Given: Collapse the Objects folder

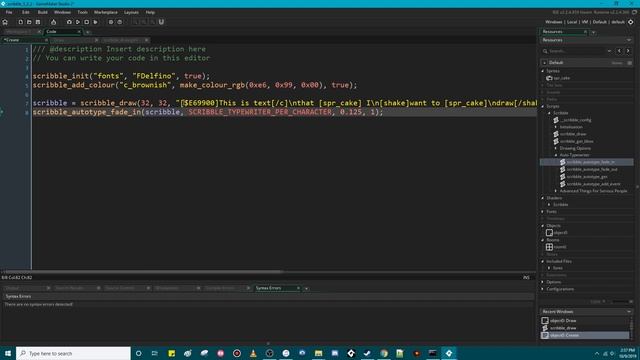Looking at the screenshot, I should [x=543, y=226].
